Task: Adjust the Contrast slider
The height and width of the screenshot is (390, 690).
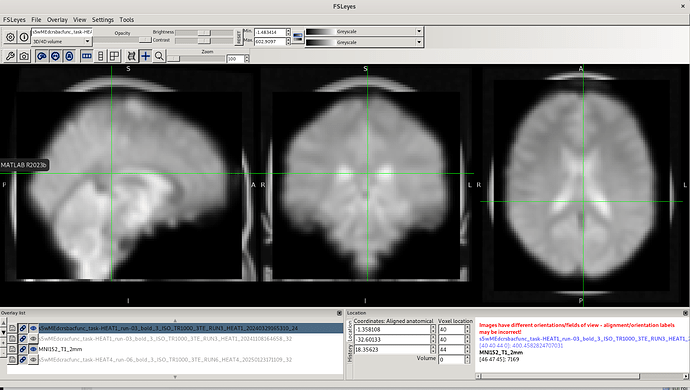Action: 204,40
